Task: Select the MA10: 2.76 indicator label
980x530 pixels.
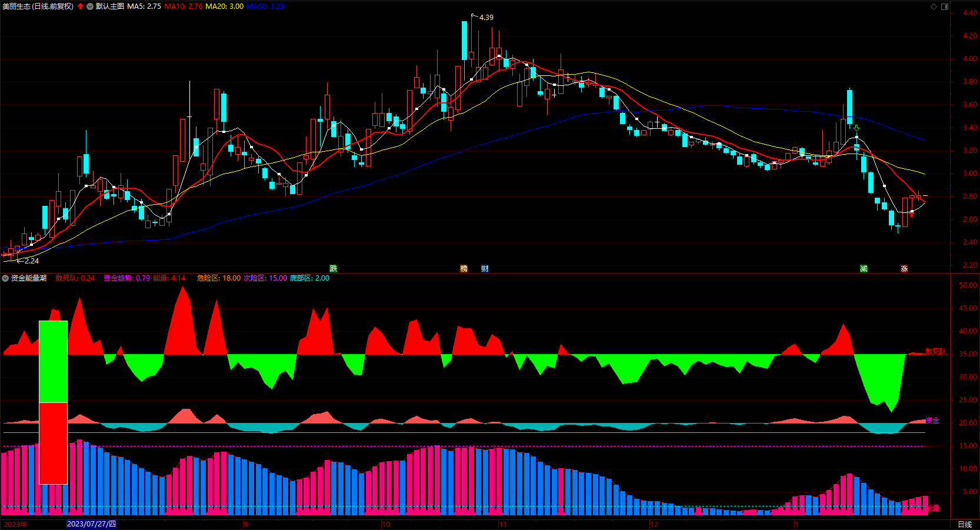Action: (183, 6)
